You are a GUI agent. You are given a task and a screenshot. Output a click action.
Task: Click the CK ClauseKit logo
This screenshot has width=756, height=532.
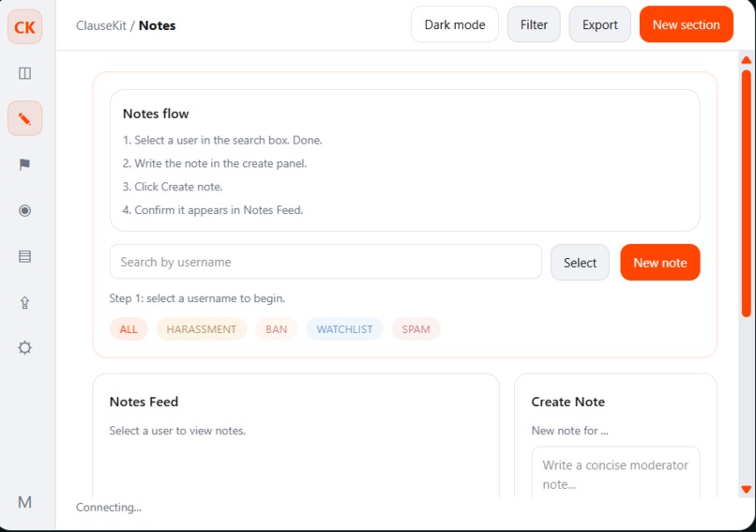[x=24, y=27]
